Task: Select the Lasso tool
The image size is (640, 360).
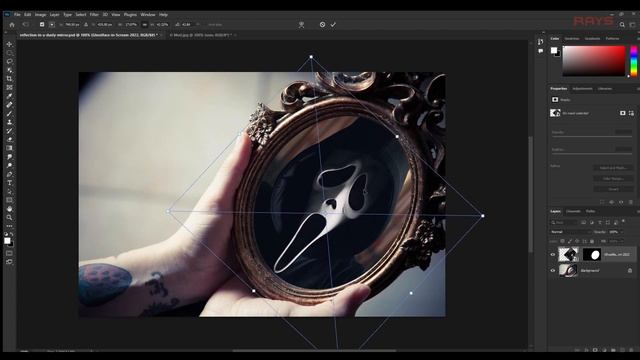Action: point(9,61)
